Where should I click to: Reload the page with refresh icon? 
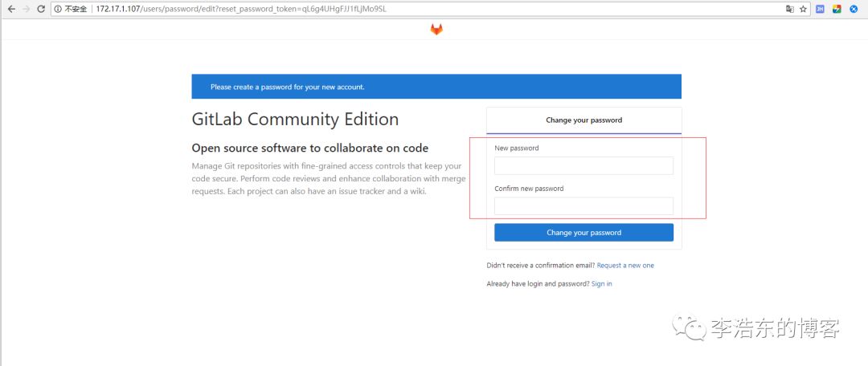[40, 10]
